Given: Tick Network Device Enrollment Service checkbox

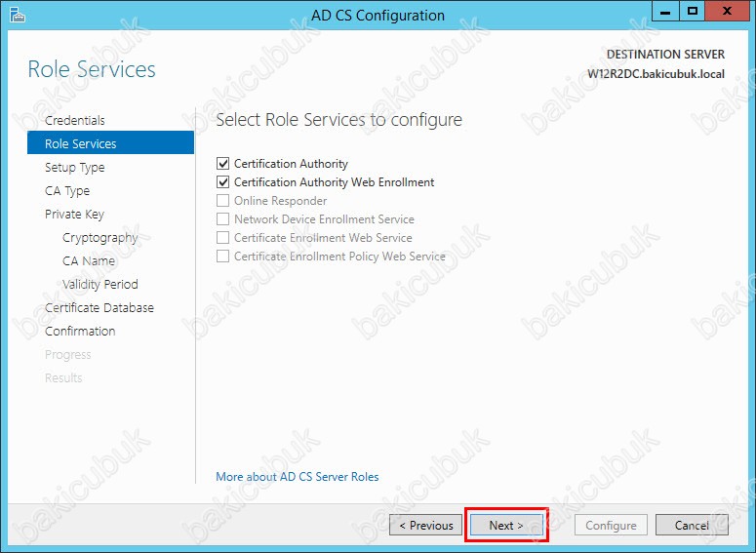Looking at the screenshot, I should [222, 219].
